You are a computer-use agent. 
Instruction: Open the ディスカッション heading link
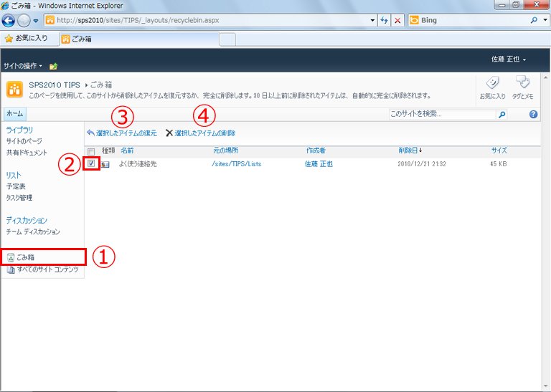[x=27, y=221]
